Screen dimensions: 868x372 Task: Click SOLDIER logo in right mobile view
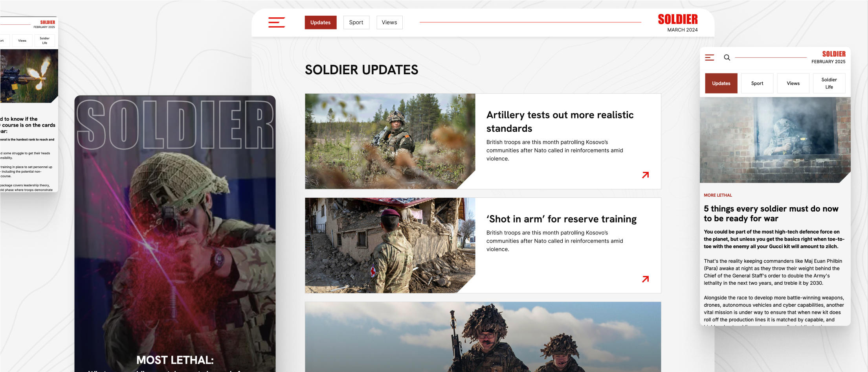click(x=834, y=54)
